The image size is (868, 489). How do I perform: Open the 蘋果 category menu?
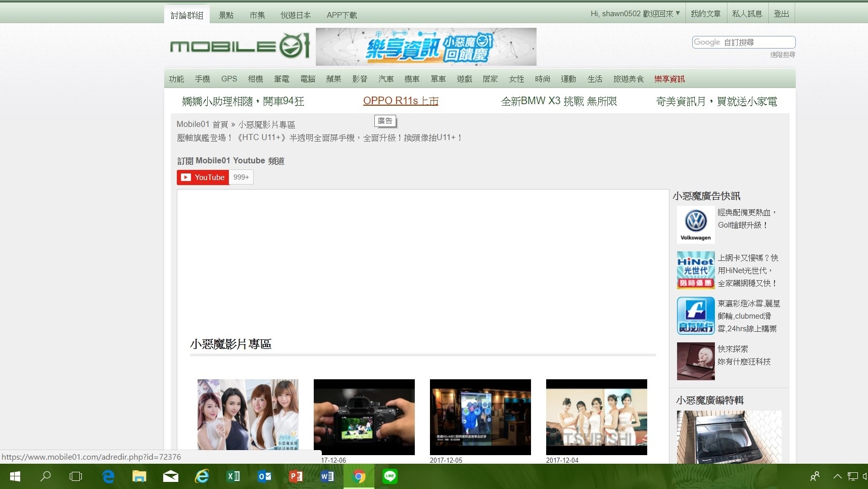pos(334,79)
